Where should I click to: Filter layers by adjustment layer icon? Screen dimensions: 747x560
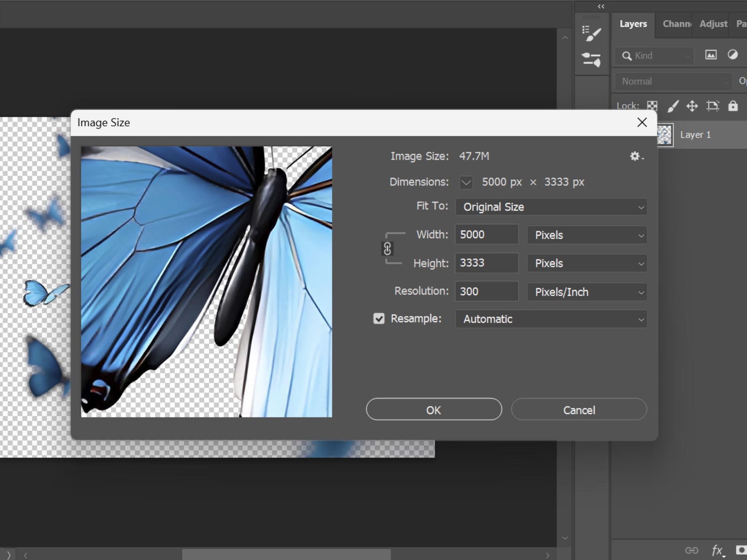(x=732, y=55)
